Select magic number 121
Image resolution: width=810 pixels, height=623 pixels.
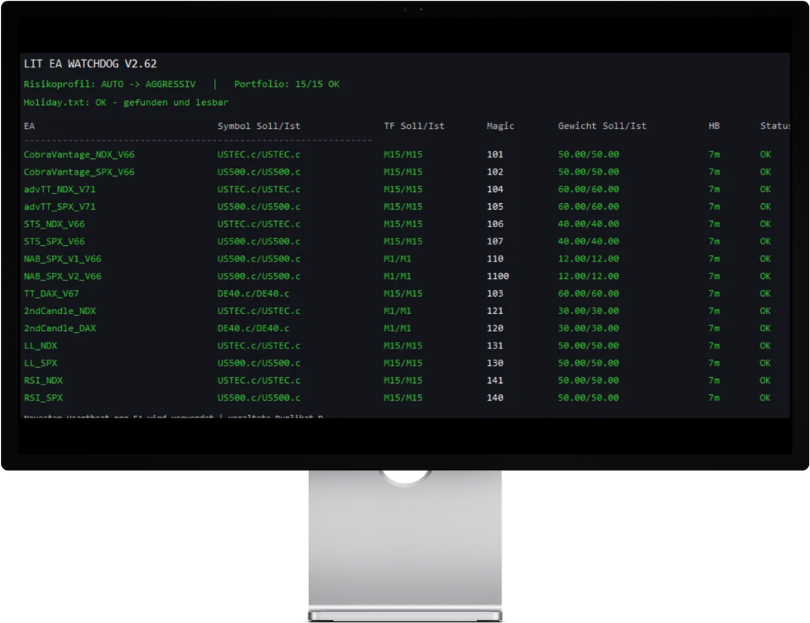[495, 311]
